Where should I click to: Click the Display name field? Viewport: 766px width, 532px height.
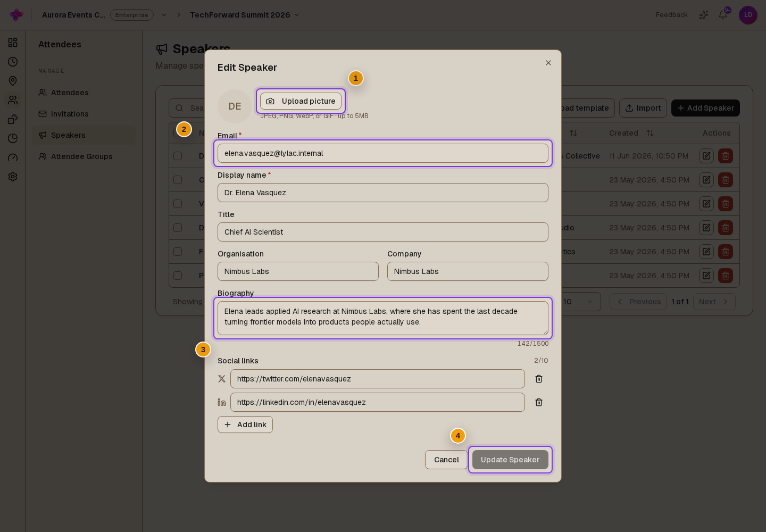[383, 193]
